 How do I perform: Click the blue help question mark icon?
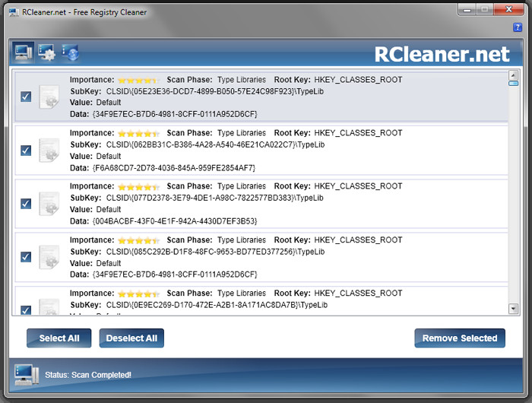(518, 27)
